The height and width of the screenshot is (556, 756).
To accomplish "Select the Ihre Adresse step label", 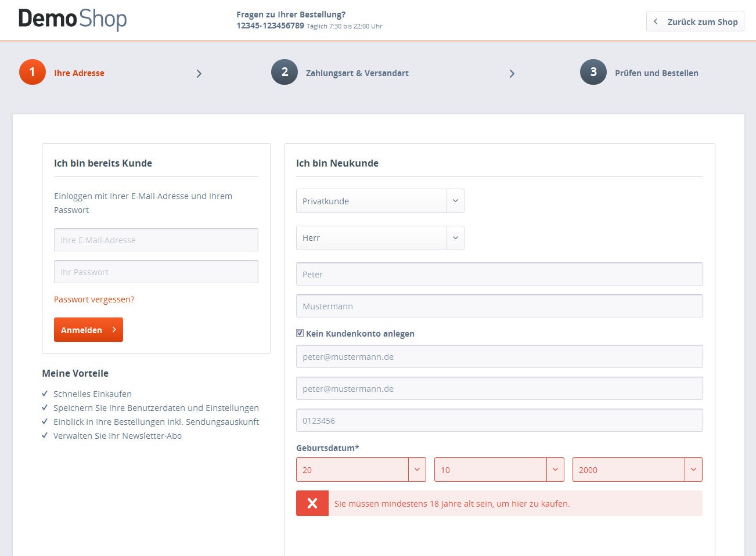I will [79, 73].
